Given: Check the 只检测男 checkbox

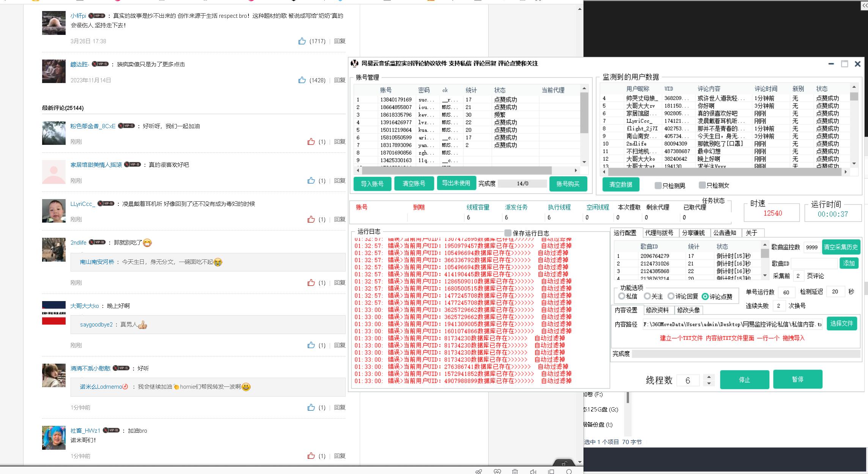Looking at the screenshot, I should [x=658, y=185].
